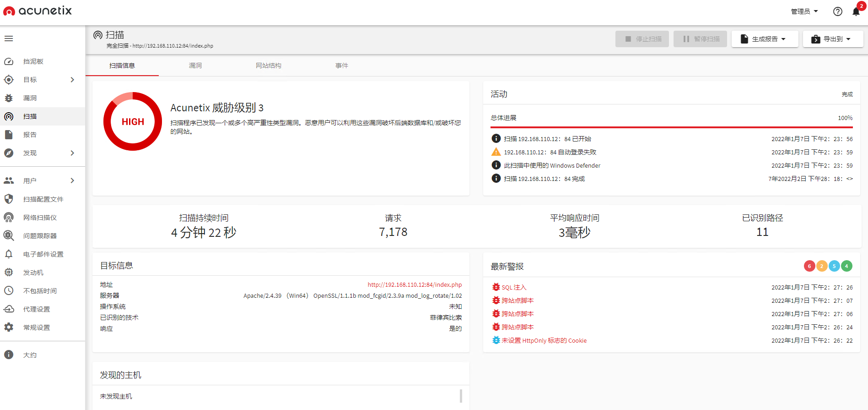Click 扫描 192.168.110.12: 84 完成 entry
This screenshot has width=868, height=410.
(x=545, y=179)
